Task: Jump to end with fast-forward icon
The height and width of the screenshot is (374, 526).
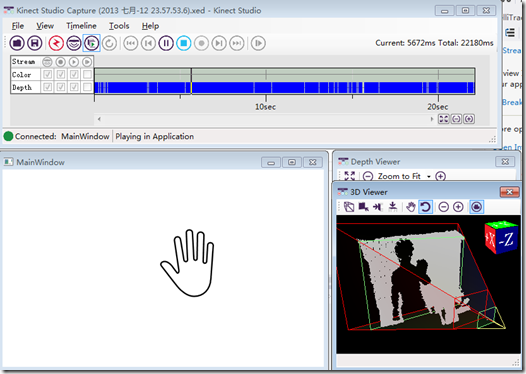Action: pyautogui.click(x=237, y=43)
